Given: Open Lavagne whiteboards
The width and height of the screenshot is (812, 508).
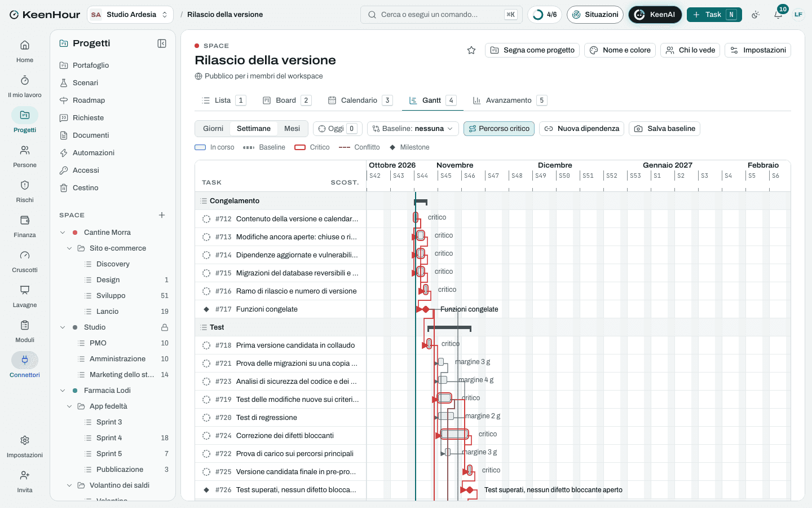Looking at the screenshot, I should [x=25, y=296].
